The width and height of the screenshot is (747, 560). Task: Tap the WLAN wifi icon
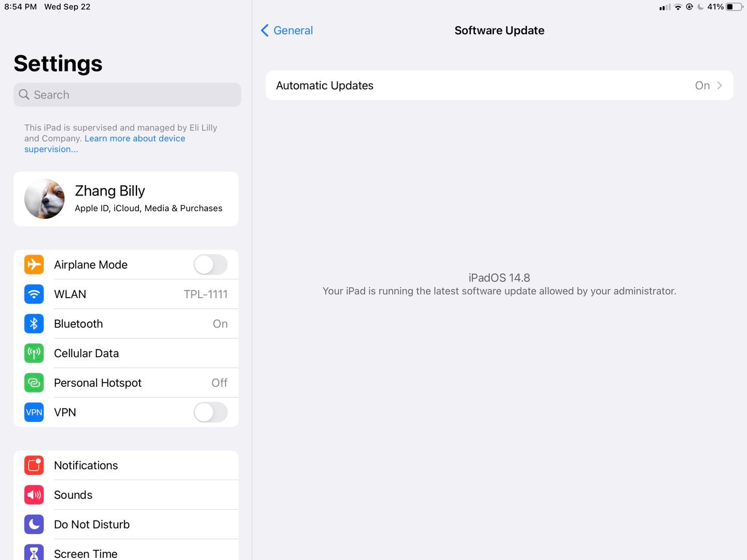[34, 294]
